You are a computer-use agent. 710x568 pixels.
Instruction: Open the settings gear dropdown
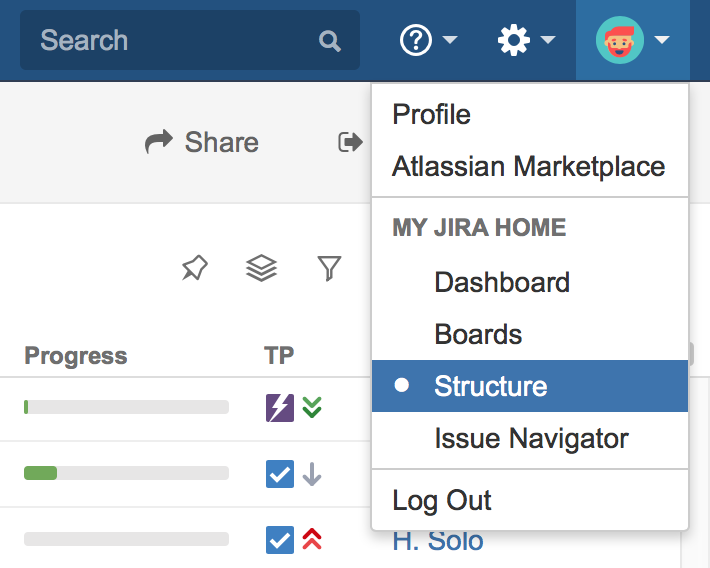526,41
